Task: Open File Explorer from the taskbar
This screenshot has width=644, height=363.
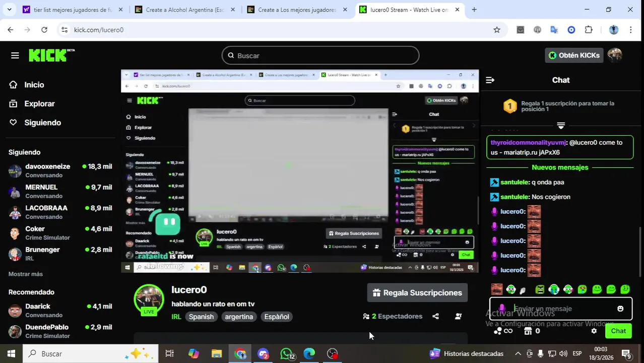Action: (x=217, y=354)
